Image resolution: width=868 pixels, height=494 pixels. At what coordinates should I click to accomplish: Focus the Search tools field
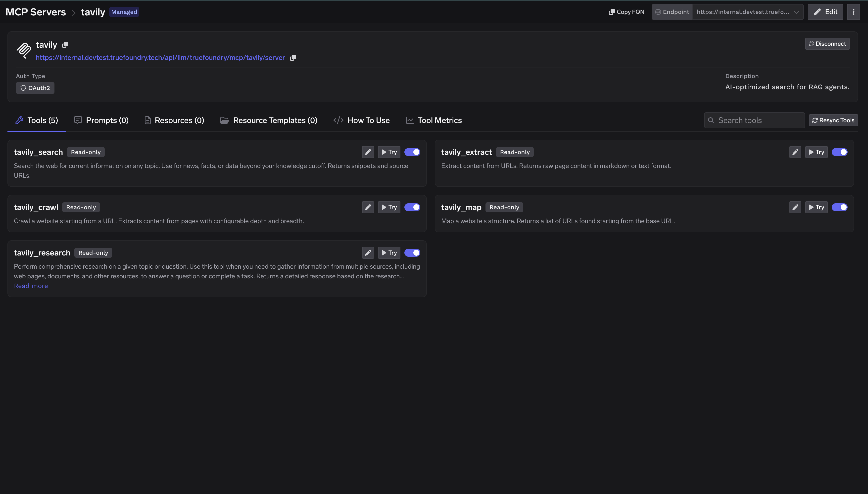754,121
